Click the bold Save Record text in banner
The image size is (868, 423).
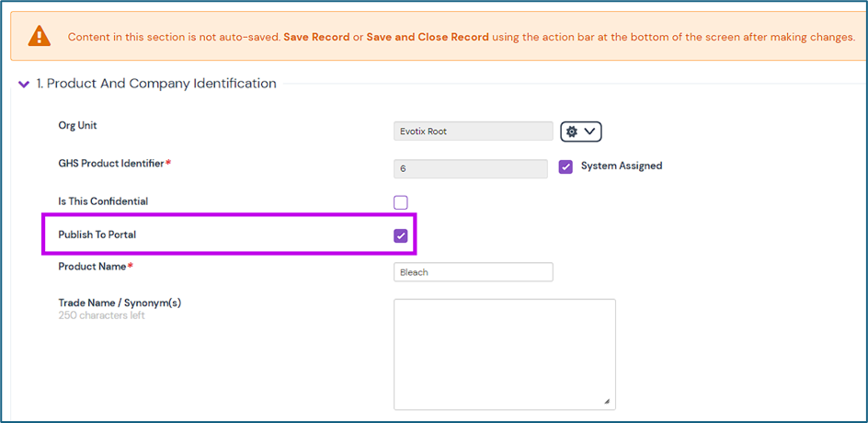point(316,38)
